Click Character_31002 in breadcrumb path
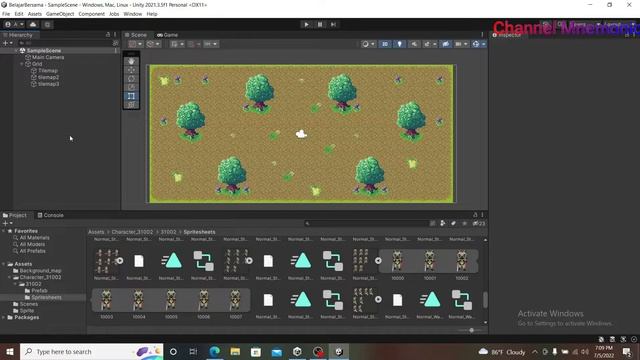The width and height of the screenshot is (640, 360). point(132,232)
